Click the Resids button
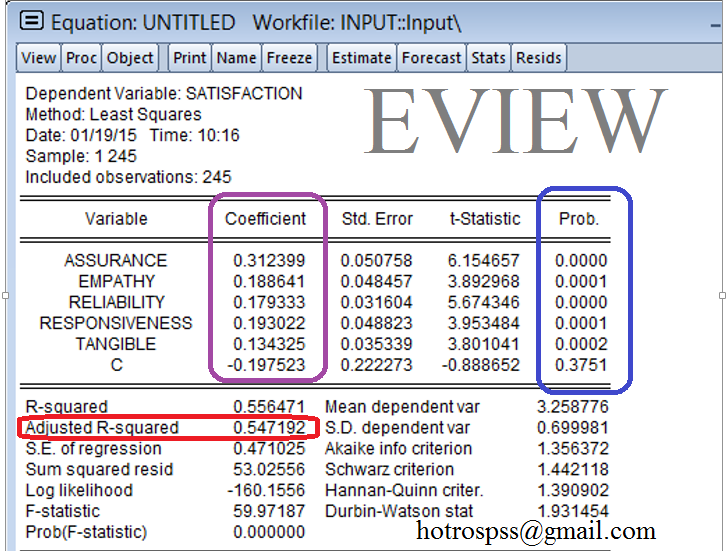 coord(539,58)
